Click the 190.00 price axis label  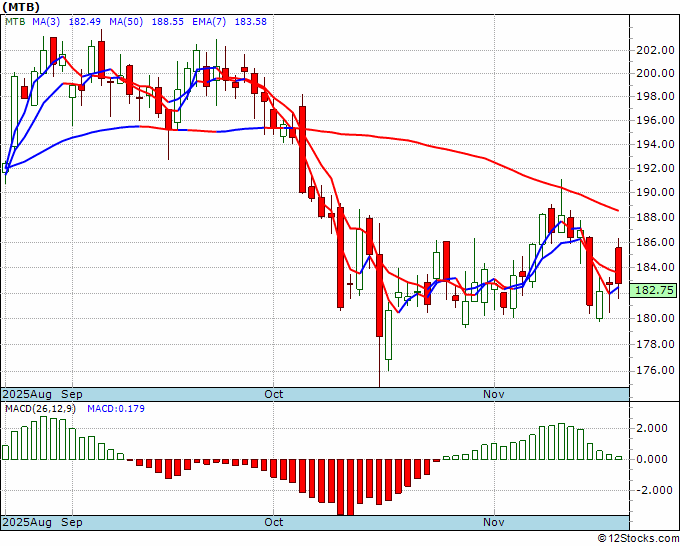point(655,192)
